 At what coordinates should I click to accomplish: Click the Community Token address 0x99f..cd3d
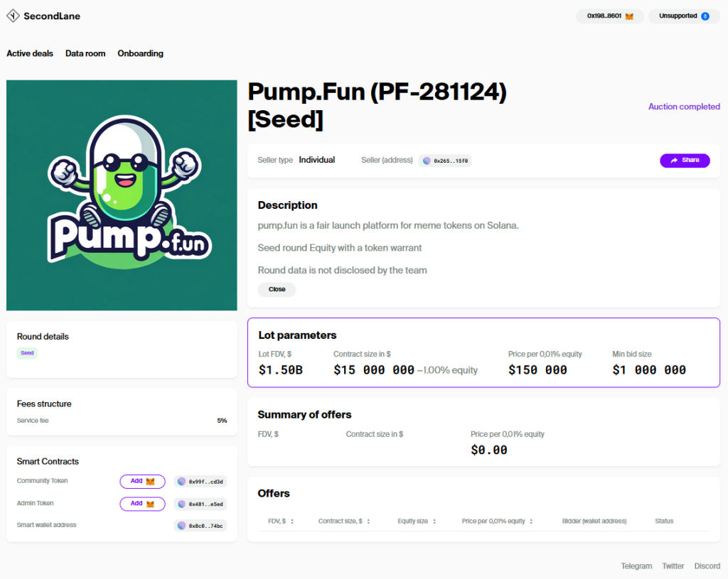click(200, 482)
